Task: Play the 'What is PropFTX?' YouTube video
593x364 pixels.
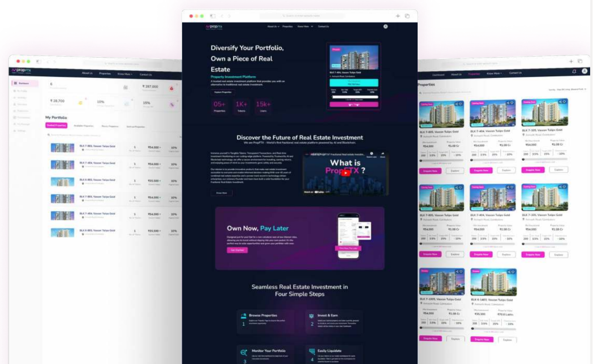Action: (x=345, y=173)
